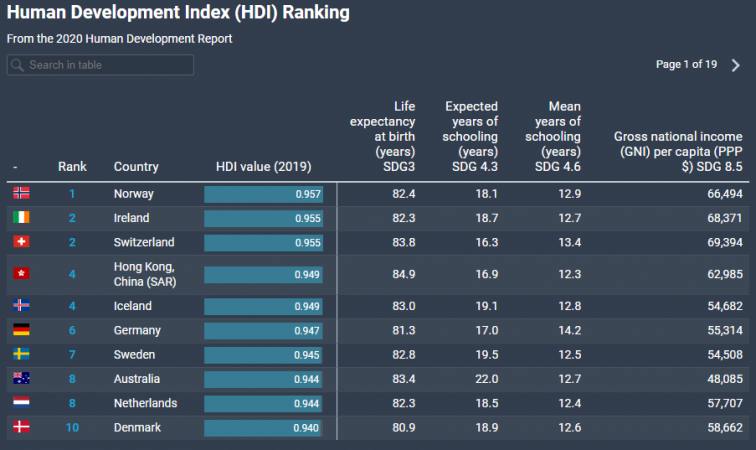Screen dimensions: 756x450
Task: Click the Germany flag icon
Action: pyautogui.click(x=20, y=330)
